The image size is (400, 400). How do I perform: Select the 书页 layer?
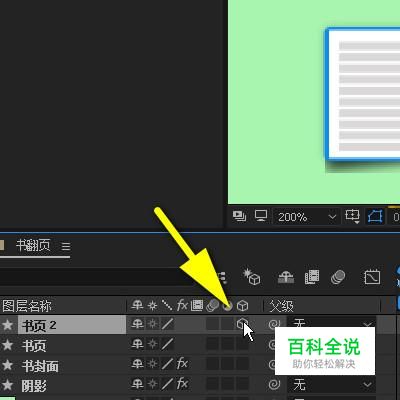click(x=34, y=346)
